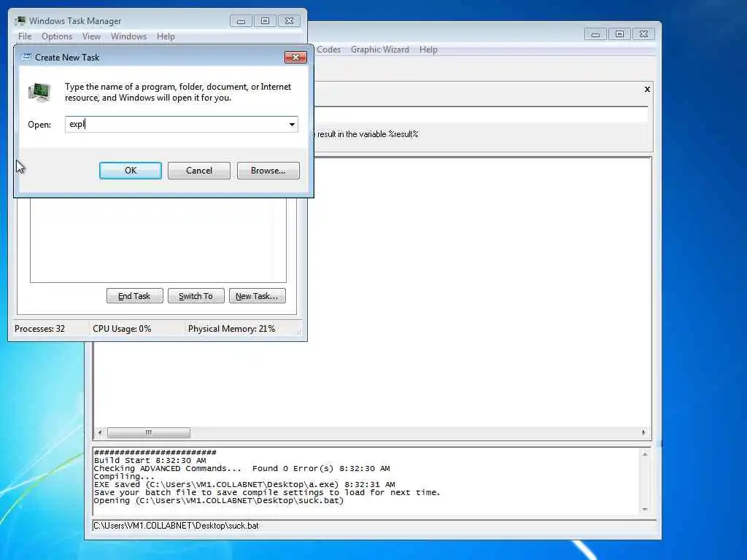747x560 pixels.
Task: Minimize the Windows Task Manager window
Action: tap(241, 21)
